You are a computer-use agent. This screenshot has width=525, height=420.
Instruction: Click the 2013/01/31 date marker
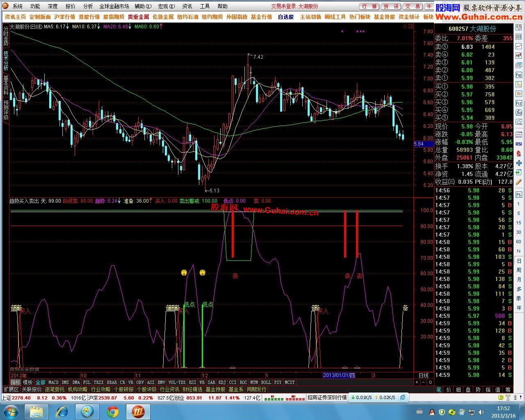339,375
